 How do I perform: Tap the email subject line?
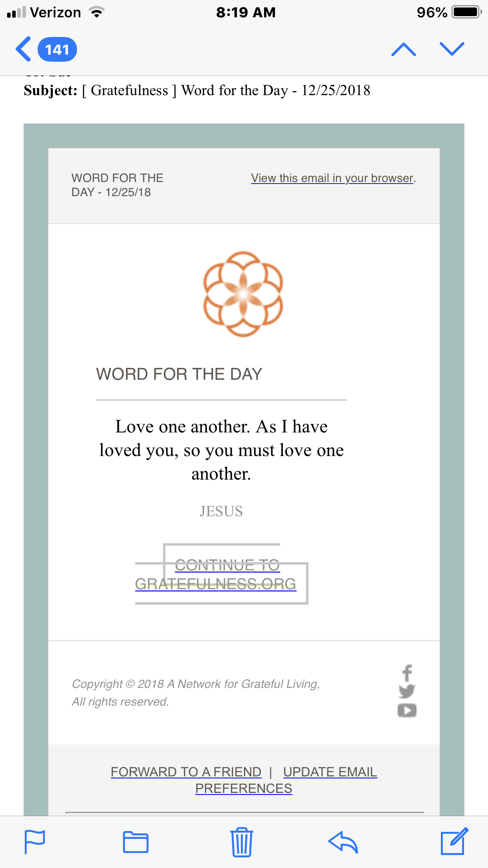click(x=197, y=90)
